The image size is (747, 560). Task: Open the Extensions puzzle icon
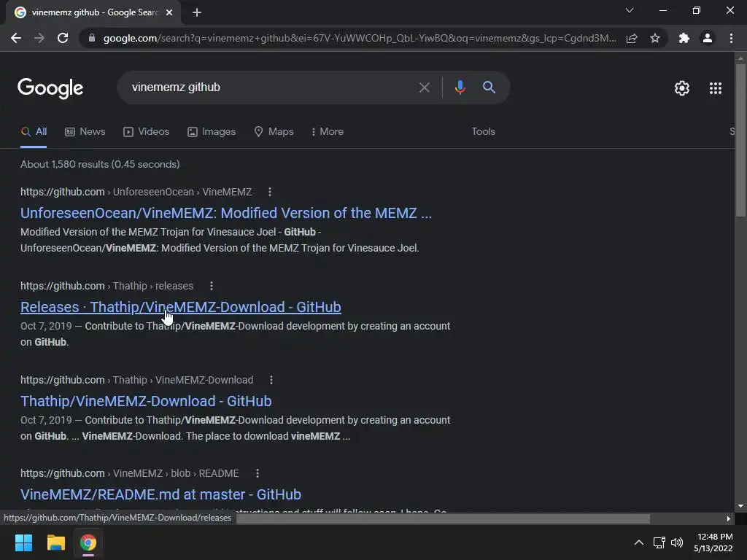point(684,38)
